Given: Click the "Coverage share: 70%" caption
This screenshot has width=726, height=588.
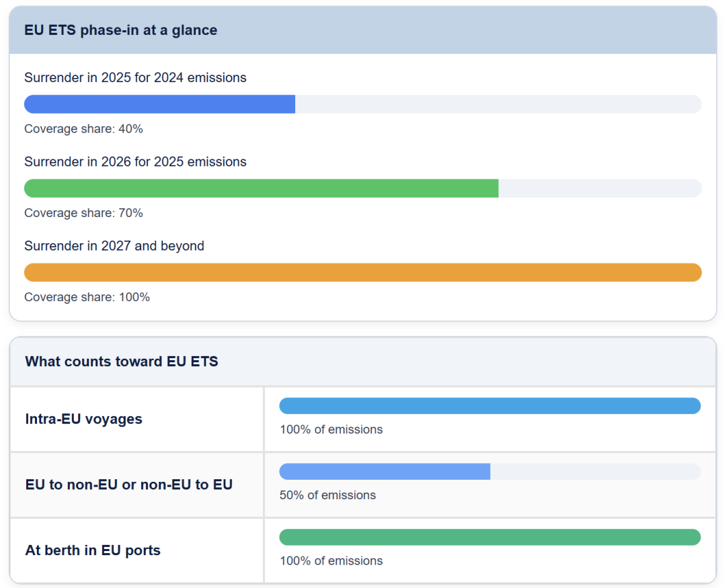Looking at the screenshot, I should [83, 213].
